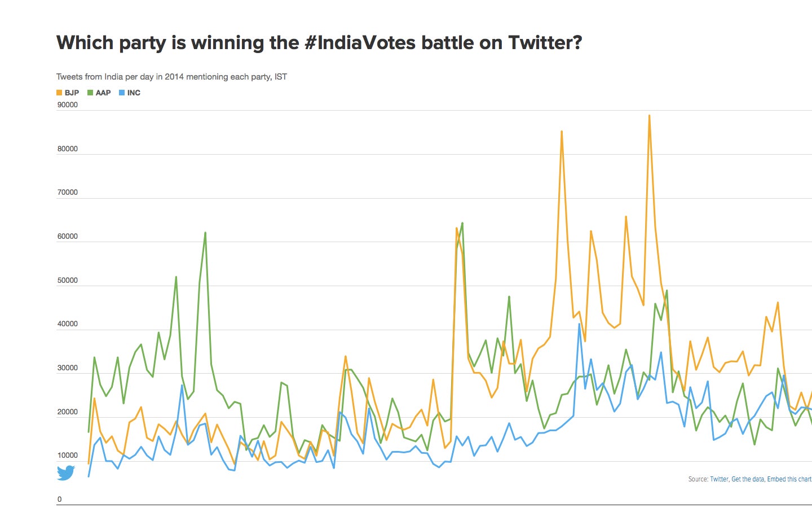Toggle the INC series legend label

click(134, 93)
